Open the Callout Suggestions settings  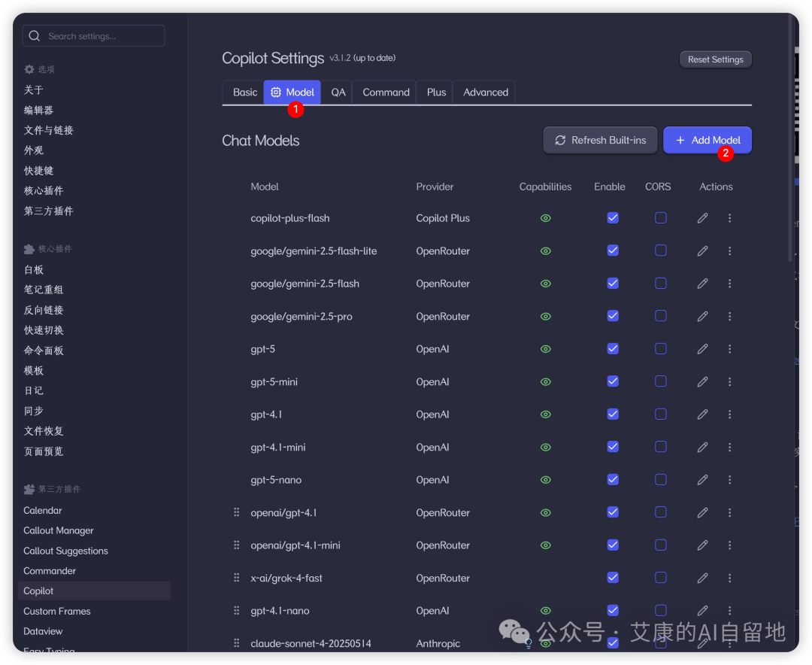(x=65, y=551)
